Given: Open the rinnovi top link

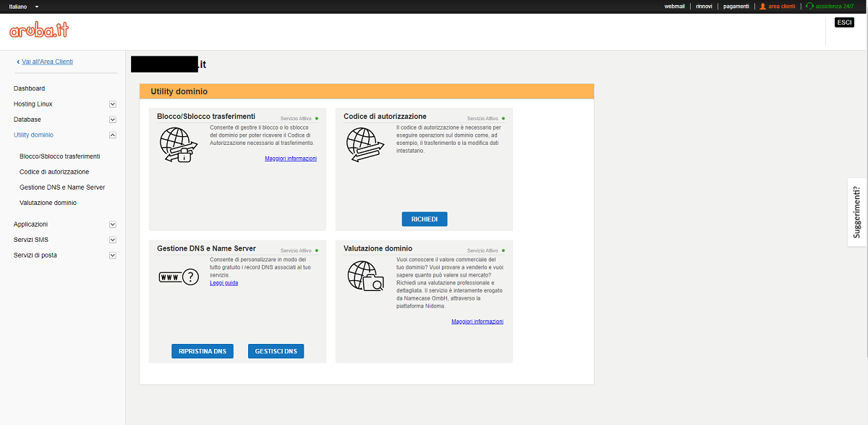Looking at the screenshot, I should pyautogui.click(x=704, y=6).
